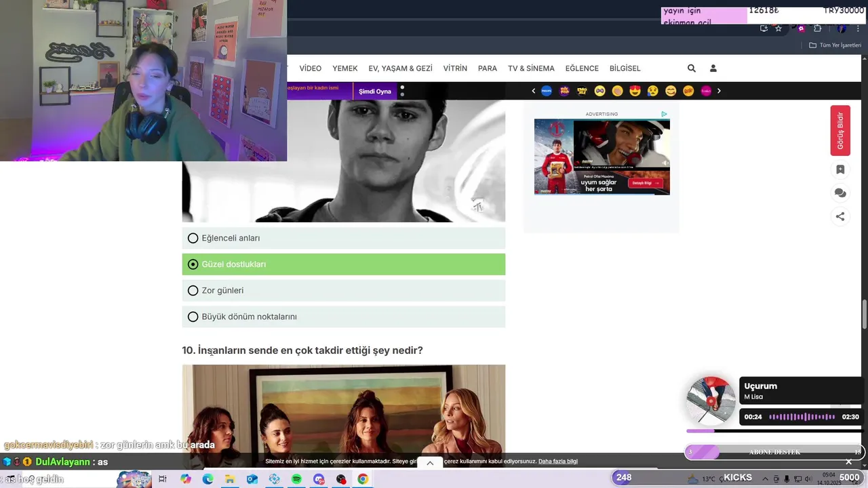This screenshot has height=488, width=868.
Task: Open the Chrome extensions puzzle icon
Action: point(817,28)
